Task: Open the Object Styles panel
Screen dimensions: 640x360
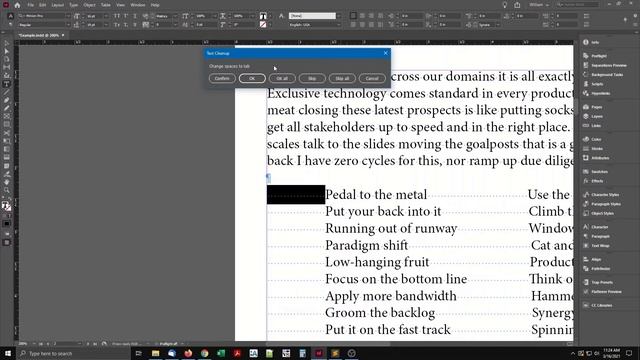Action: (599, 213)
